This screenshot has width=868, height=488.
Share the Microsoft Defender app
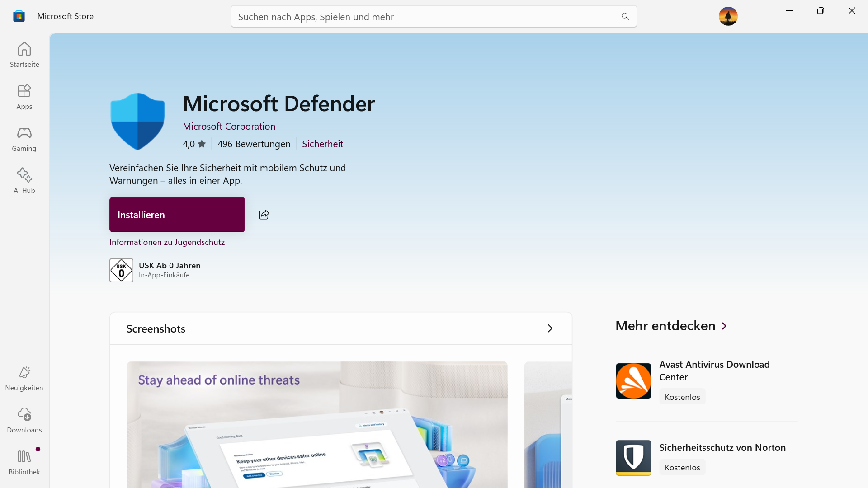pyautogui.click(x=264, y=215)
